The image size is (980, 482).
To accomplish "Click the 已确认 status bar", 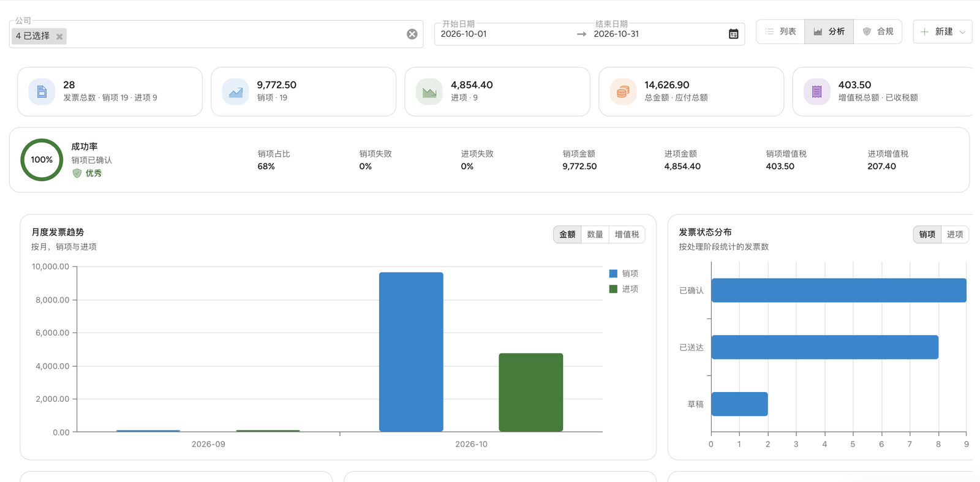I will (x=839, y=290).
